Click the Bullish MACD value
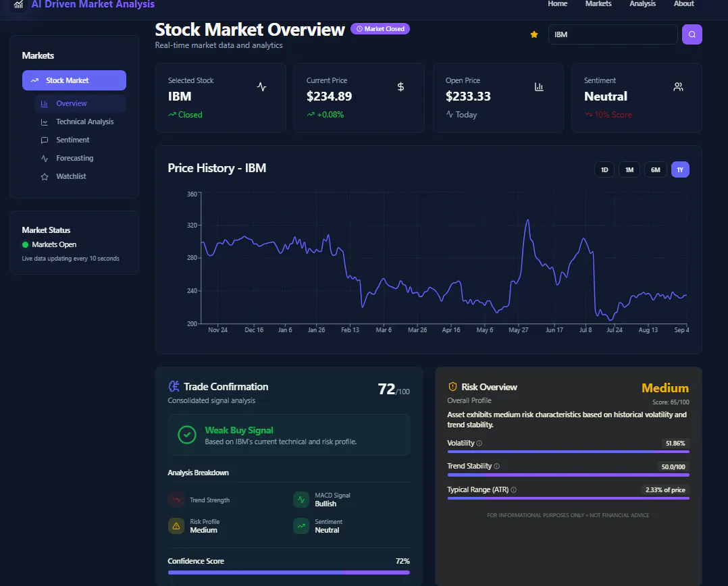 pyautogui.click(x=326, y=504)
